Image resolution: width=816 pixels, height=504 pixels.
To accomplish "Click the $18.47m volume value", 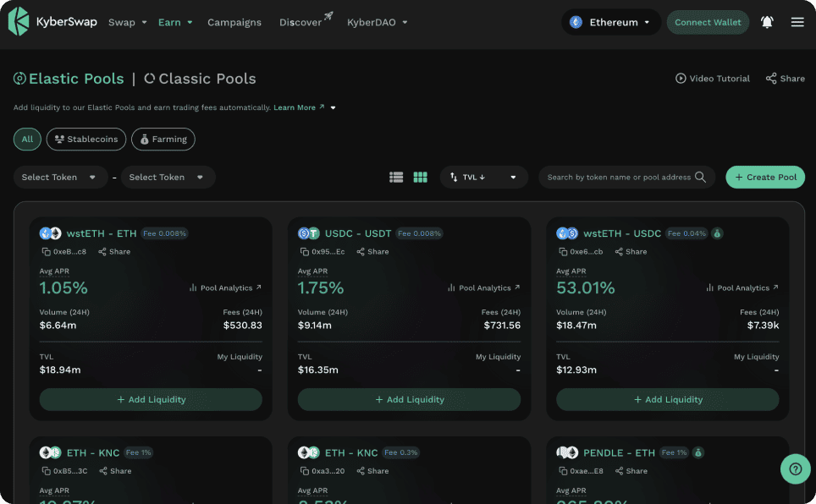I will (x=576, y=325).
